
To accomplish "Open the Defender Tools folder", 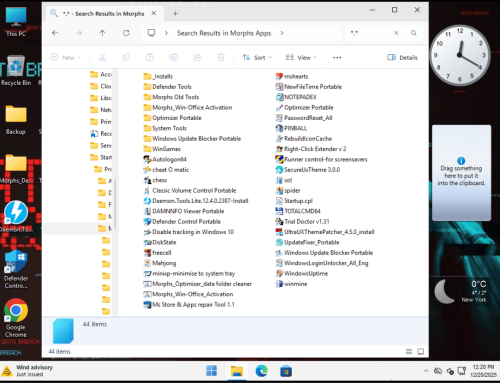I will pos(167,87).
